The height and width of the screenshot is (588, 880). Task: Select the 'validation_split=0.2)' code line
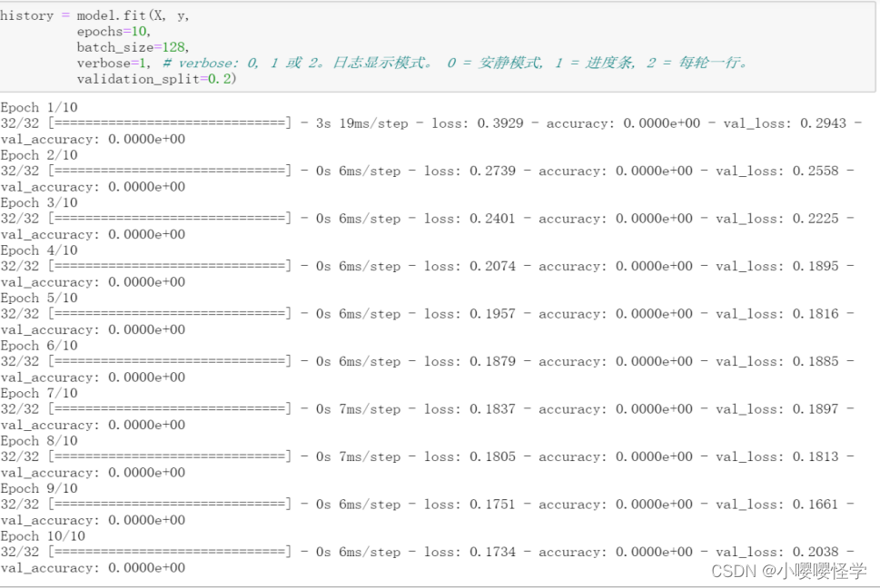click(x=156, y=79)
